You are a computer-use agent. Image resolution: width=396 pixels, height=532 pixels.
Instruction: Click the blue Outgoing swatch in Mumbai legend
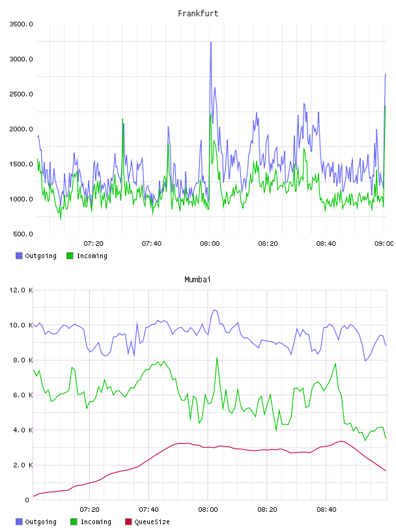coord(19,522)
